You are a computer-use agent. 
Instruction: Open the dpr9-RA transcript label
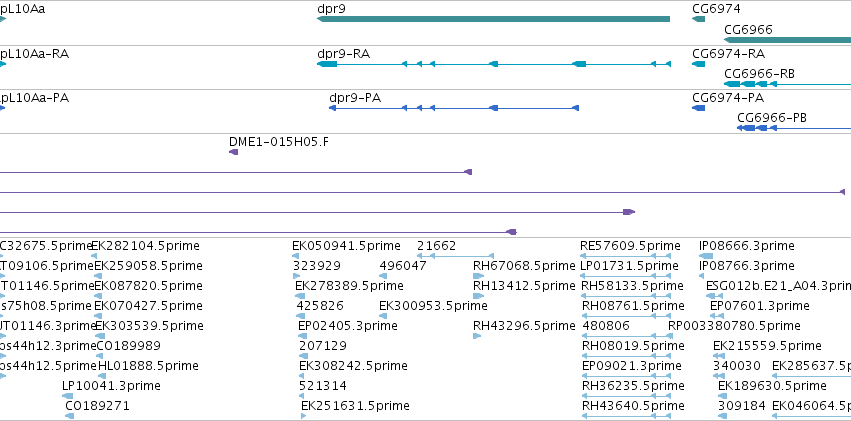(344, 54)
